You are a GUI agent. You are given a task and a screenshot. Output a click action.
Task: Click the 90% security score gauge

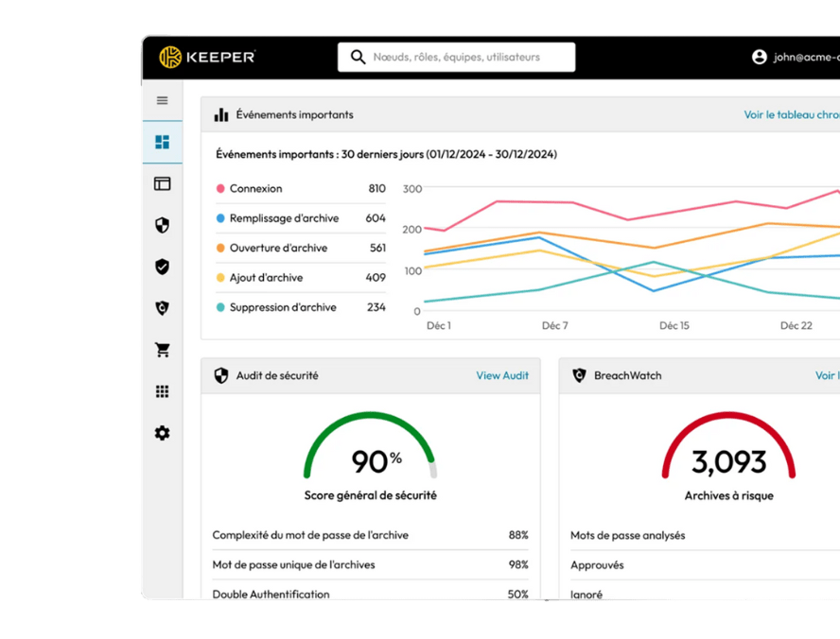(370, 452)
